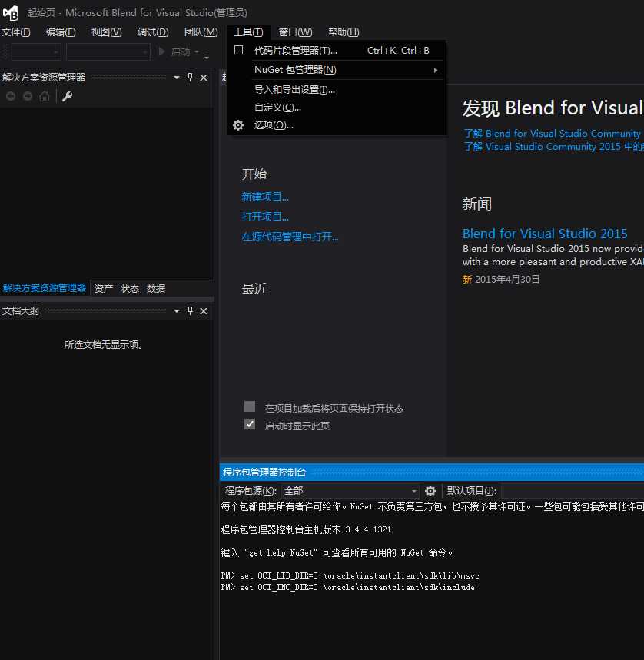Viewport: 644px width, 660px height.
Task: Click the 打开项目... link
Action: pos(265,217)
